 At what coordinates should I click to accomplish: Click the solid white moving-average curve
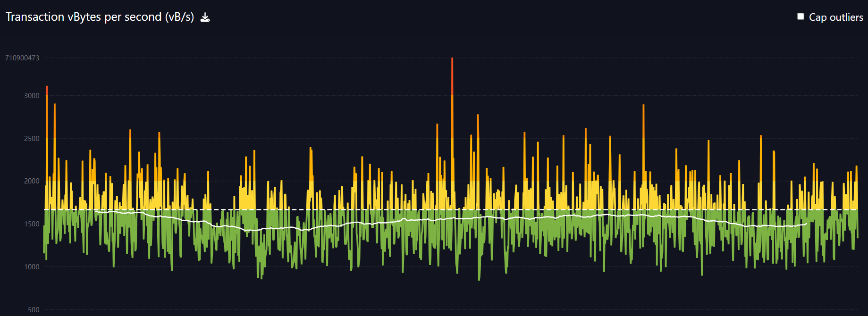tap(378, 223)
